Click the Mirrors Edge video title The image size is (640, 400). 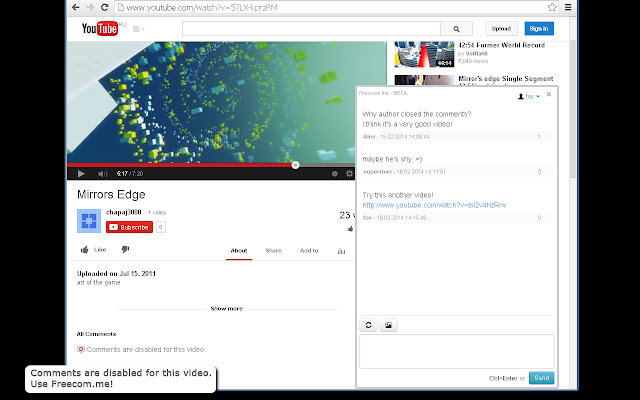(x=111, y=194)
